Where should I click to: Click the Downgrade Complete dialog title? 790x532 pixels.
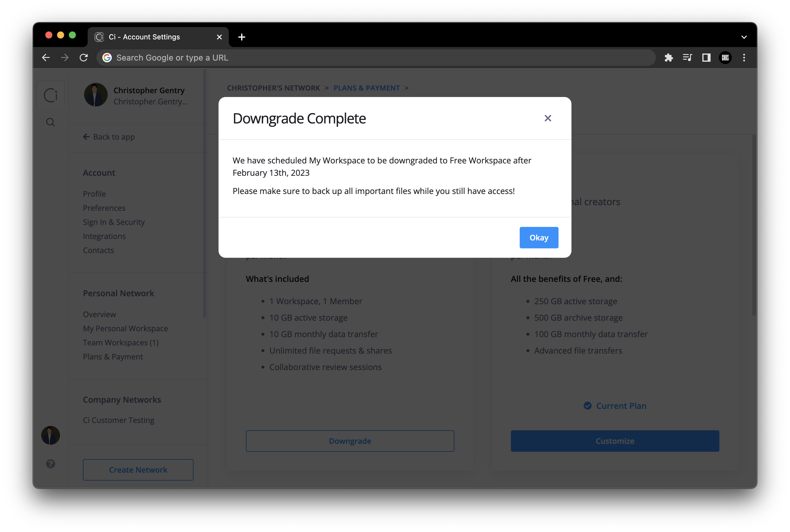(x=299, y=118)
